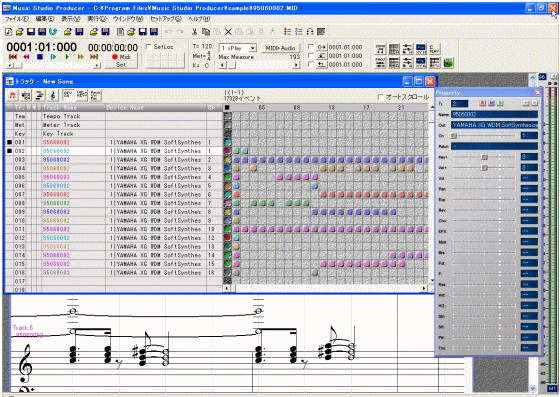
Task: Select the Tempo Track row
Action: click(x=114, y=116)
